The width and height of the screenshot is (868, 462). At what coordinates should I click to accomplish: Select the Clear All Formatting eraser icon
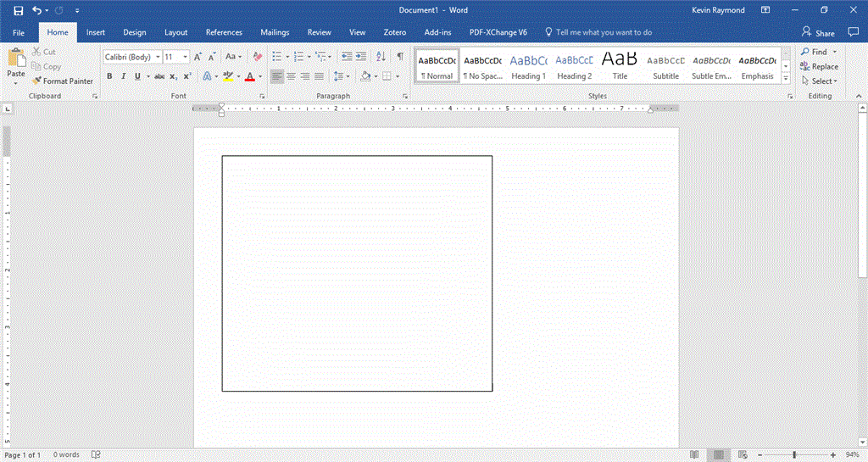point(258,57)
